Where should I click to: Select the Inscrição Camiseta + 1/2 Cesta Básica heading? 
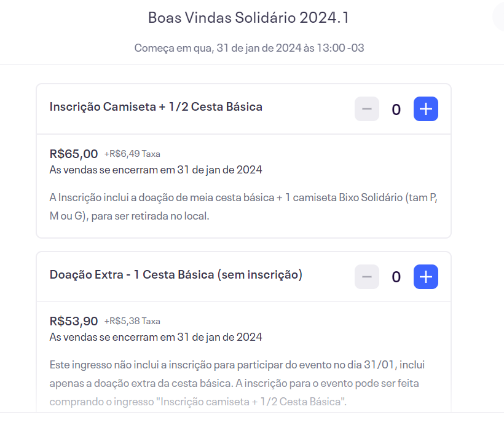pos(156,107)
